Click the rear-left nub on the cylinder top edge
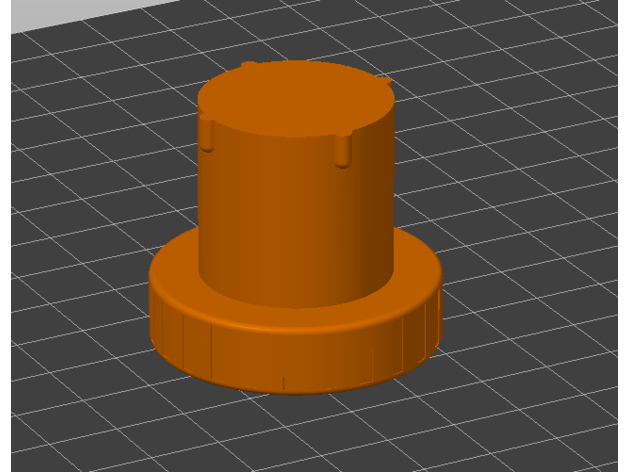The width and height of the screenshot is (628, 472). click(x=248, y=66)
